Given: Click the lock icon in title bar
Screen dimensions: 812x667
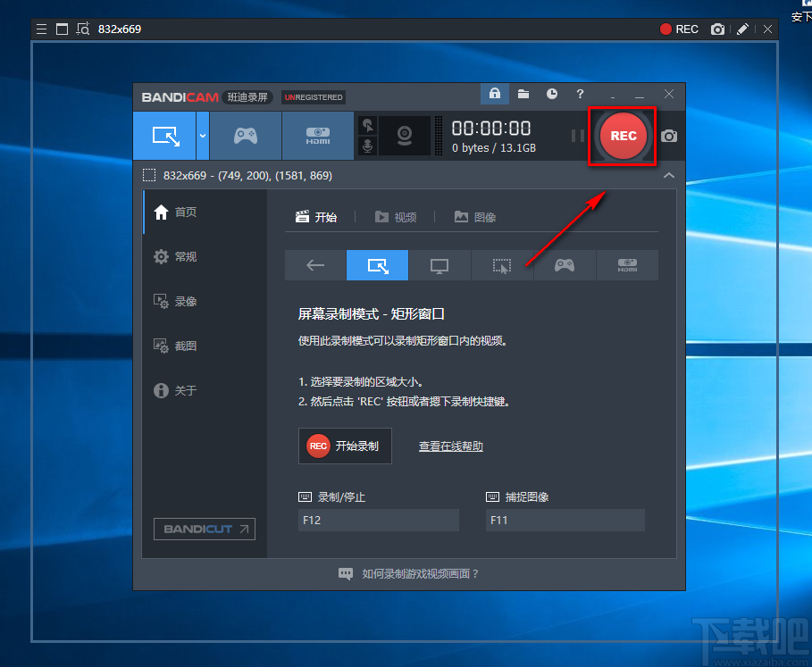Looking at the screenshot, I should (495, 94).
